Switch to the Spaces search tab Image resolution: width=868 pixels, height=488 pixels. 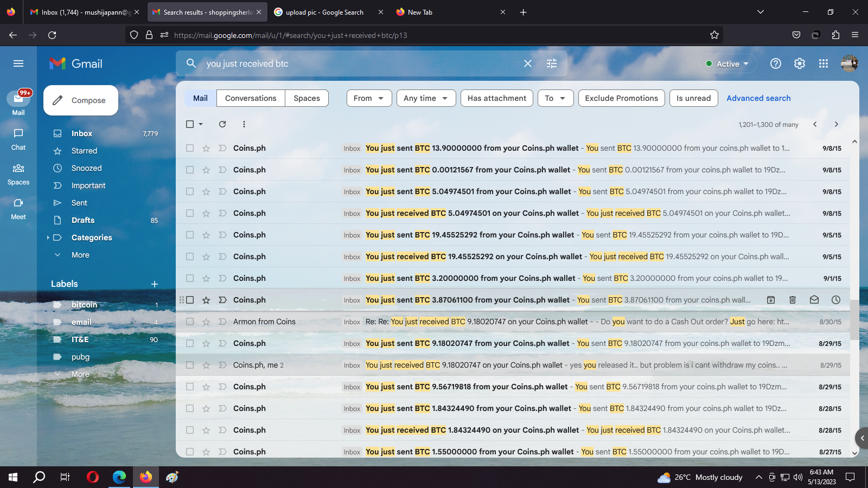click(x=307, y=98)
